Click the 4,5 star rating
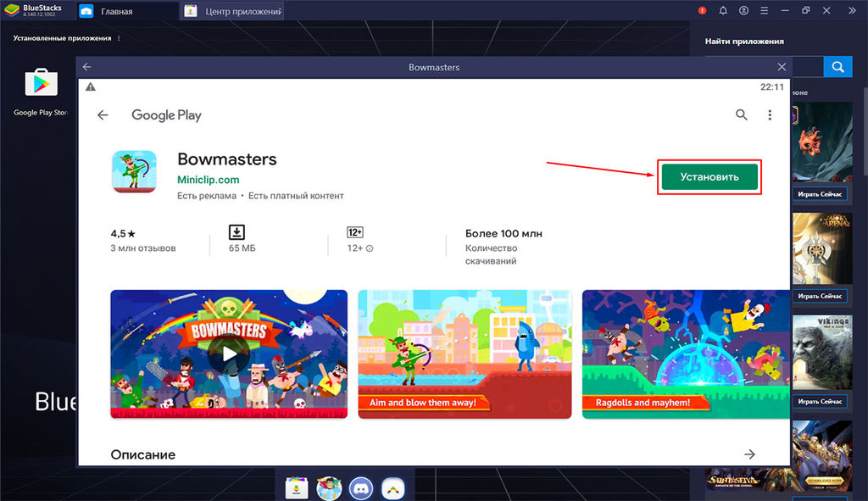Screen dimensions: 868x501 (123, 234)
